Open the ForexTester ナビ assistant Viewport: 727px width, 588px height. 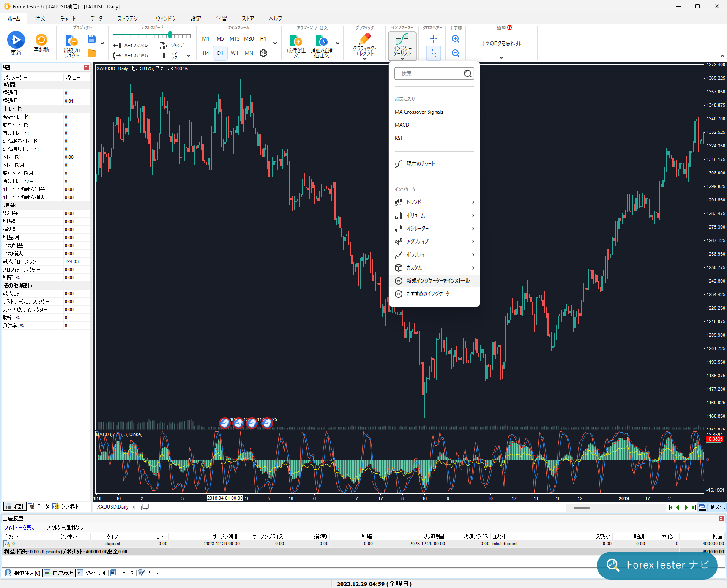pyautogui.click(x=657, y=565)
